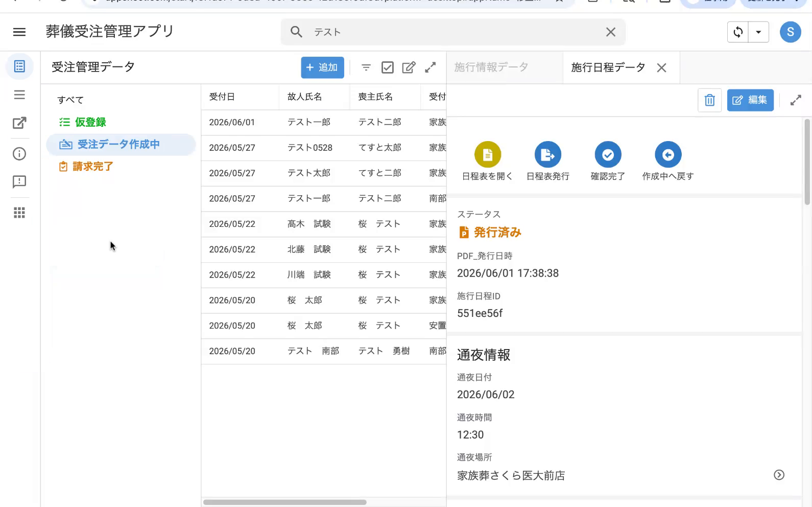812x507 pixels.
Task: Switch to the 施行日程データ tab
Action: [608, 67]
